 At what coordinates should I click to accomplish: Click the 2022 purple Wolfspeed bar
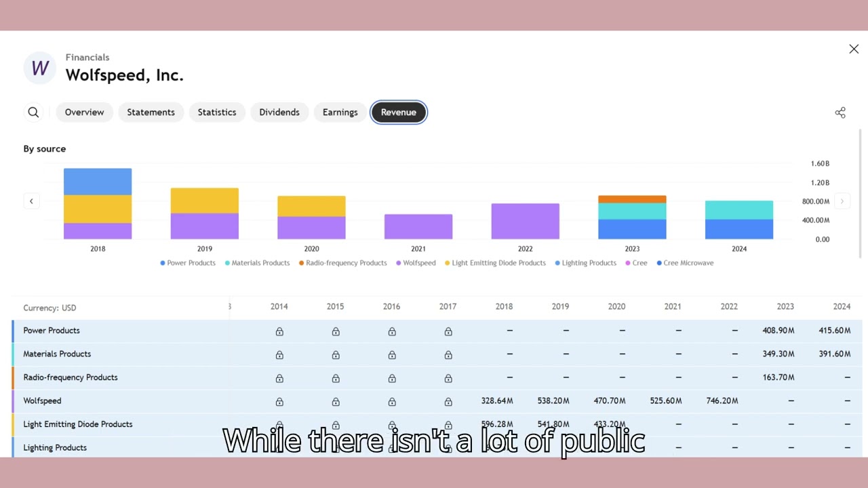pos(526,221)
